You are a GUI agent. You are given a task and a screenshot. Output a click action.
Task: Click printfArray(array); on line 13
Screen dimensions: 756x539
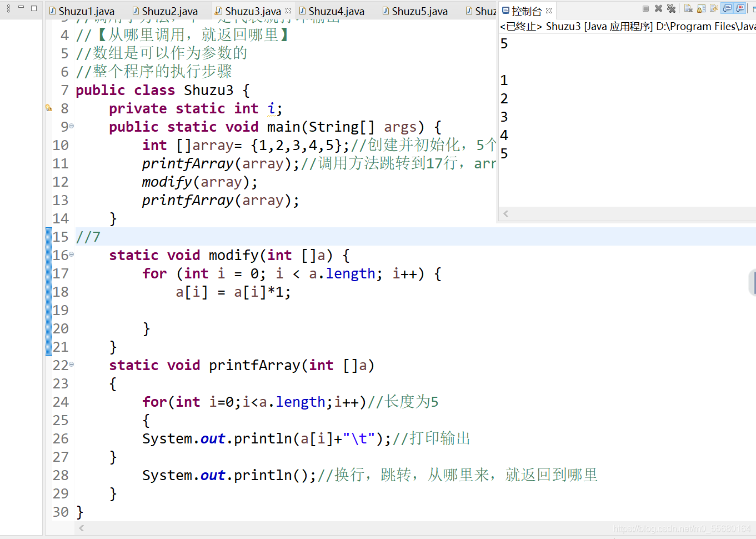(221, 200)
